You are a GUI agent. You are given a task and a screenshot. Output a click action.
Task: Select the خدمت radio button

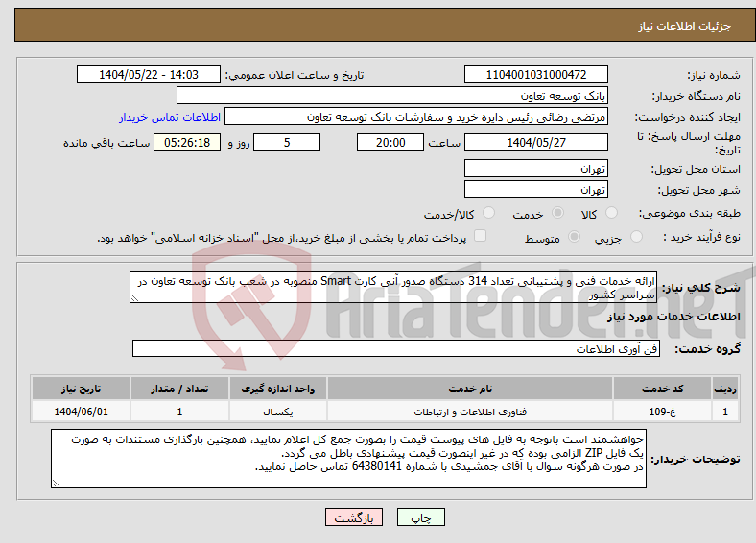[557, 213]
